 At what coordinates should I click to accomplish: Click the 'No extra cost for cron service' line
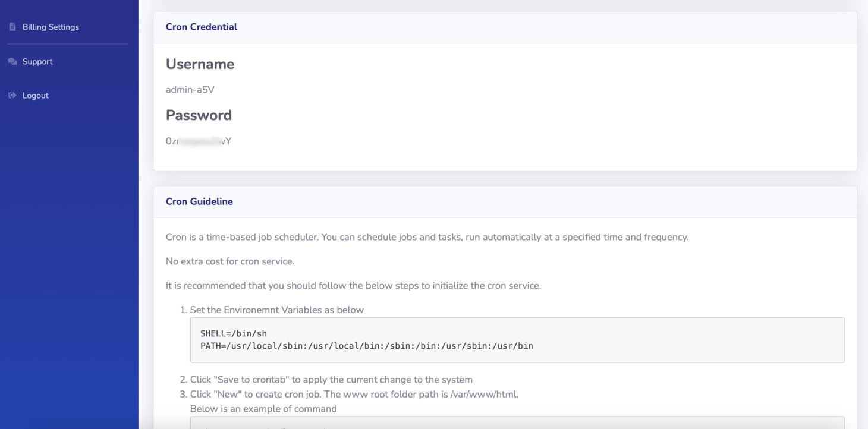(230, 261)
